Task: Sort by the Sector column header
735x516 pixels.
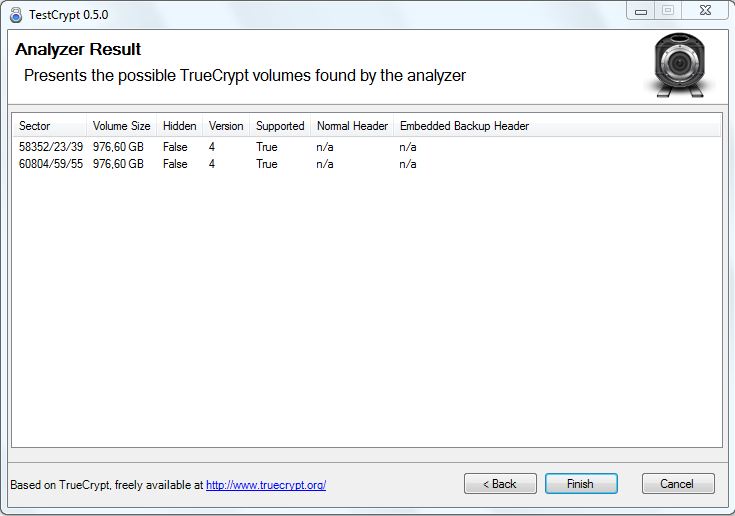Action: coord(49,126)
